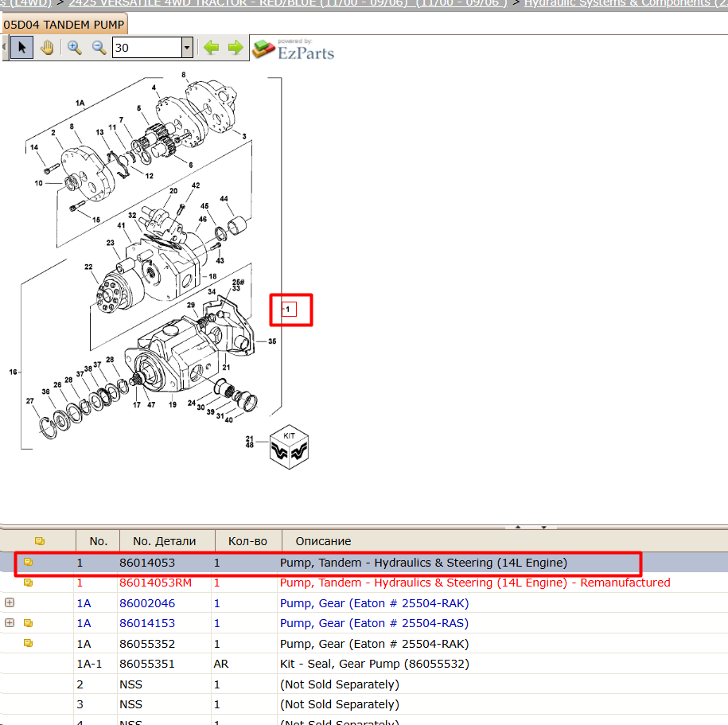The height and width of the screenshot is (725, 728).
Task: Expand the 86014153 Pump Gear row
Action: click(10, 623)
